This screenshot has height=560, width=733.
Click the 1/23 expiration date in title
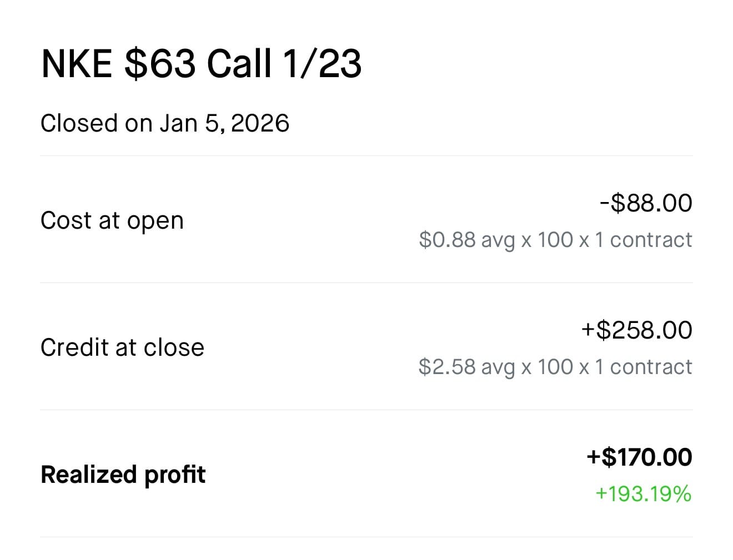pyautogui.click(x=322, y=63)
